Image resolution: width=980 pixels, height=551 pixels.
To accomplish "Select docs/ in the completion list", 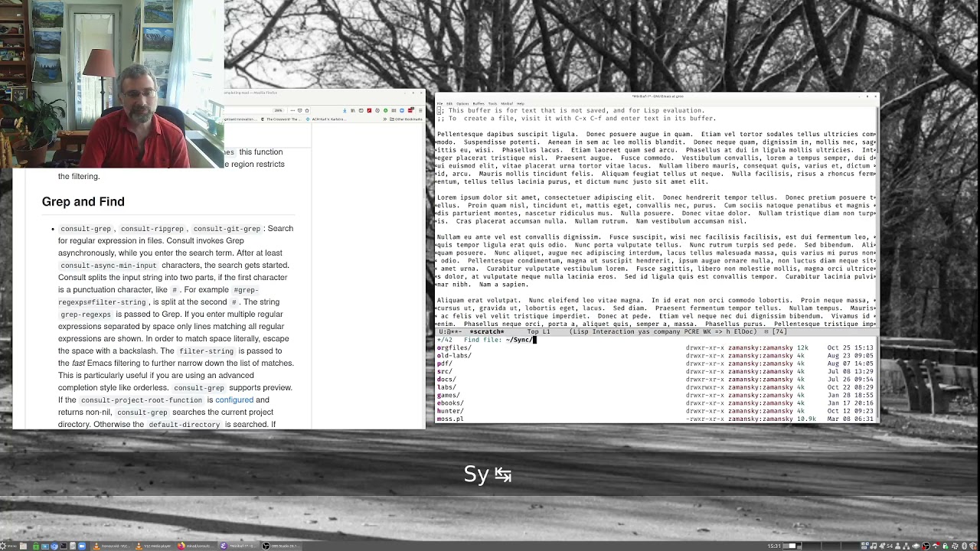I will pyautogui.click(x=655, y=379).
